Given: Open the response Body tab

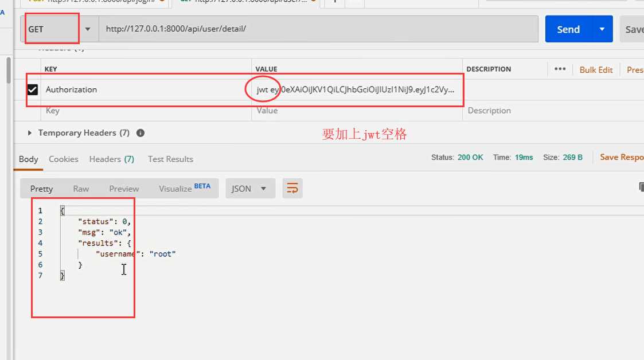Looking at the screenshot, I should [x=28, y=159].
